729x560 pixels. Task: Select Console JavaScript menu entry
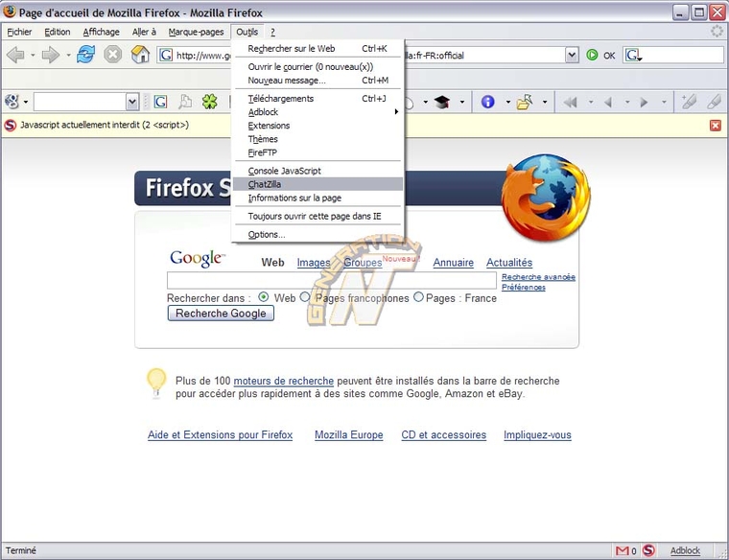point(317,171)
